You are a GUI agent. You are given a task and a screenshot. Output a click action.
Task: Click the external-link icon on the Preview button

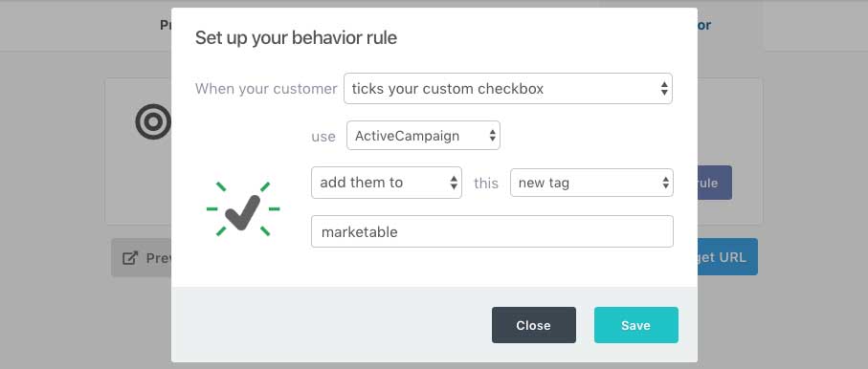tap(130, 258)
